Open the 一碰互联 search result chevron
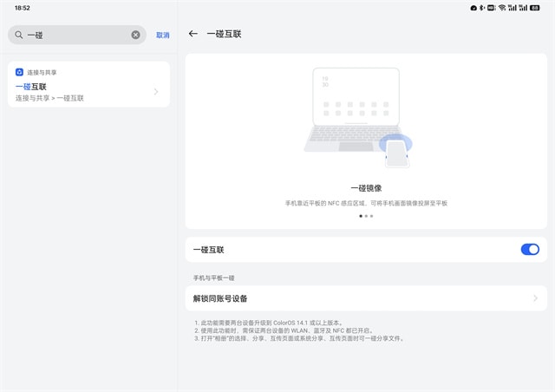Screen dimensions: 555x392 click(156, 92)
